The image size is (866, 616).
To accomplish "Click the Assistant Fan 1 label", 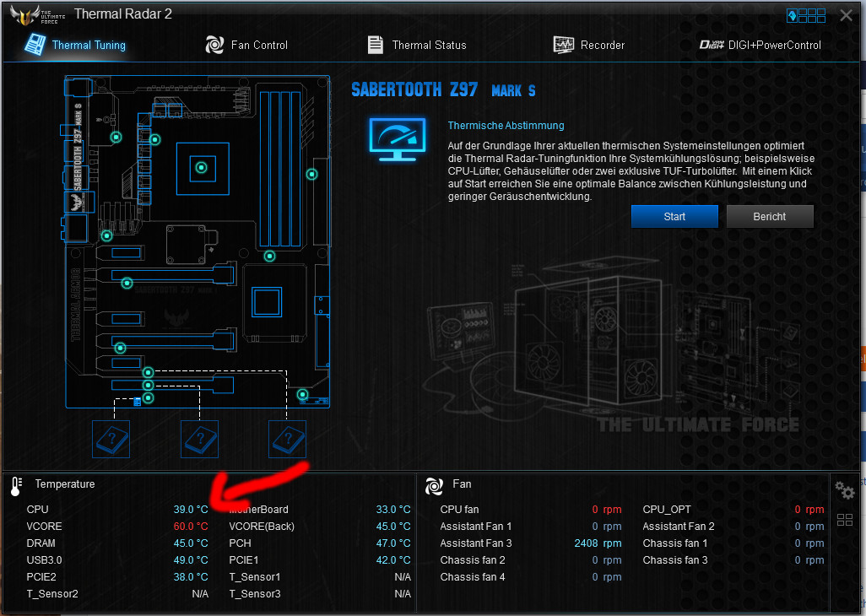I will pyautogui.click(x=475, y=527).
